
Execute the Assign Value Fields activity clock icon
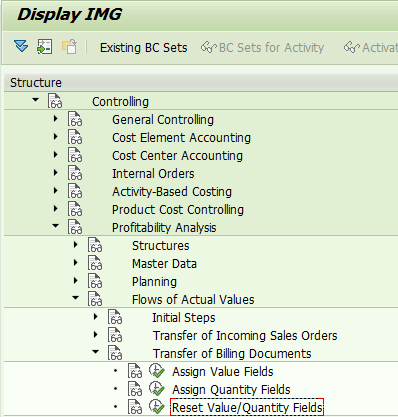(157, 371)
